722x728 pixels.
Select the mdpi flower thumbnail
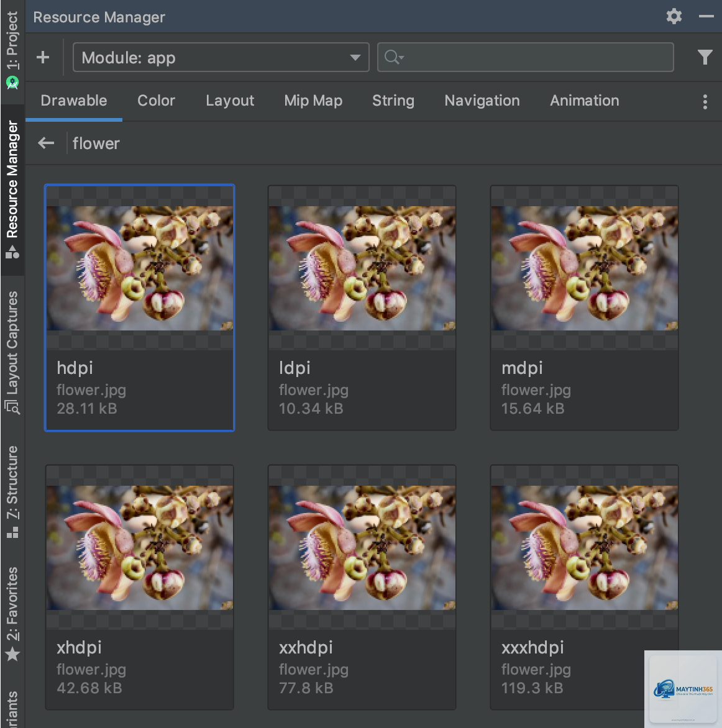pyautogui.click(x=585, y=268)
